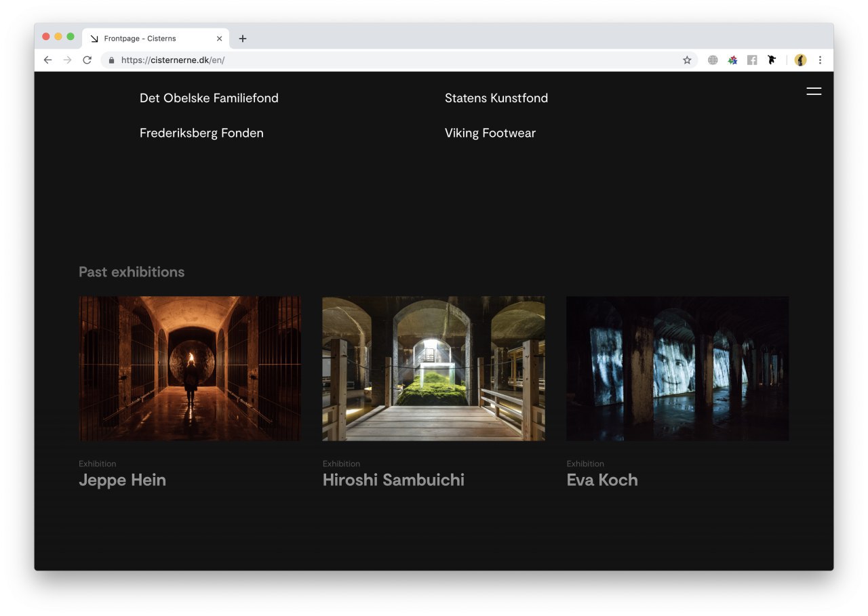Viewport: 868px width, 616px height.
Task: Click the red window close button
Action: (46, 37)
